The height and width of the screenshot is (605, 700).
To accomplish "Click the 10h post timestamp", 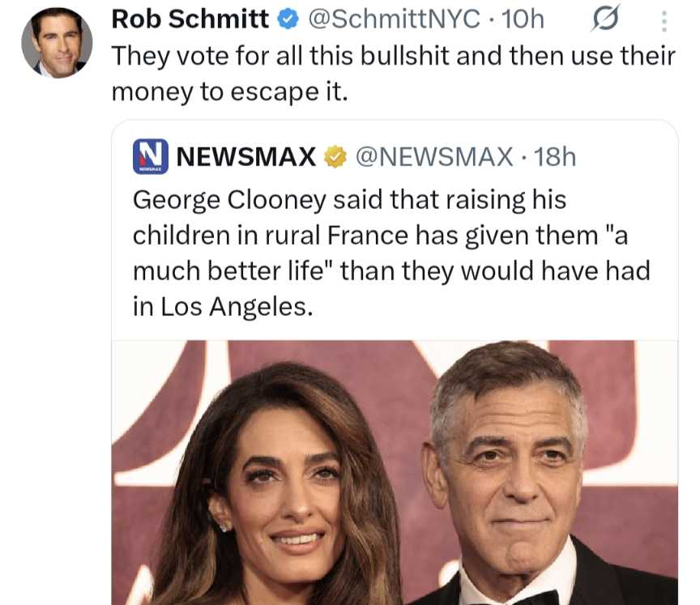I will coord(524,19).
